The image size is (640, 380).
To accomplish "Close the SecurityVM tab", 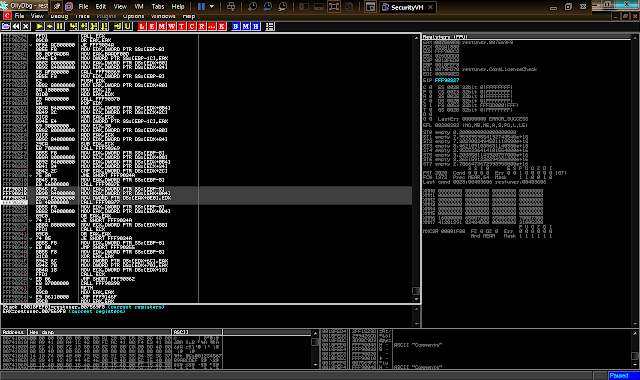I will [x=431, y=7].
